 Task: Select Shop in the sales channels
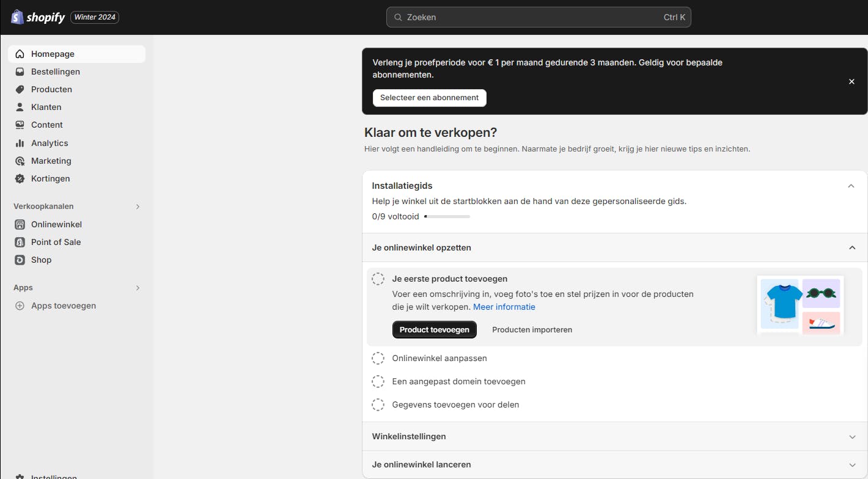click(x=41, y=260)
